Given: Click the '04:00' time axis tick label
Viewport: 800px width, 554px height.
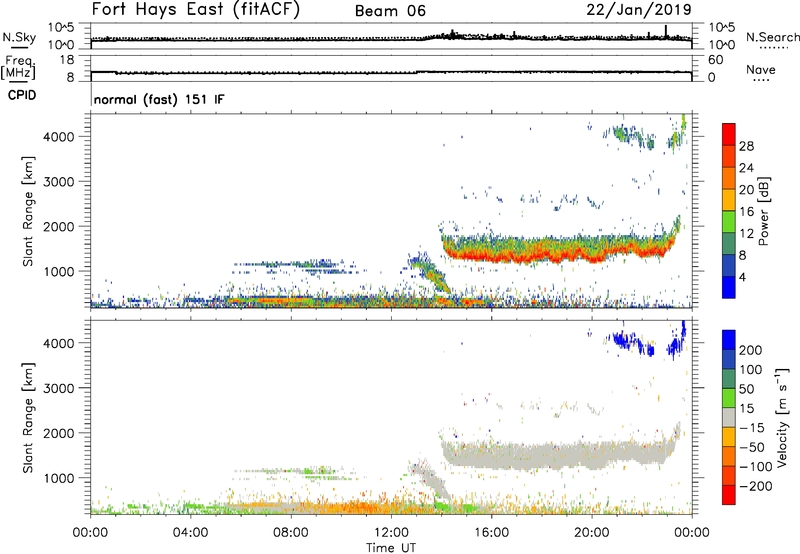Looking at the screenshot, I should click(191, 533).
